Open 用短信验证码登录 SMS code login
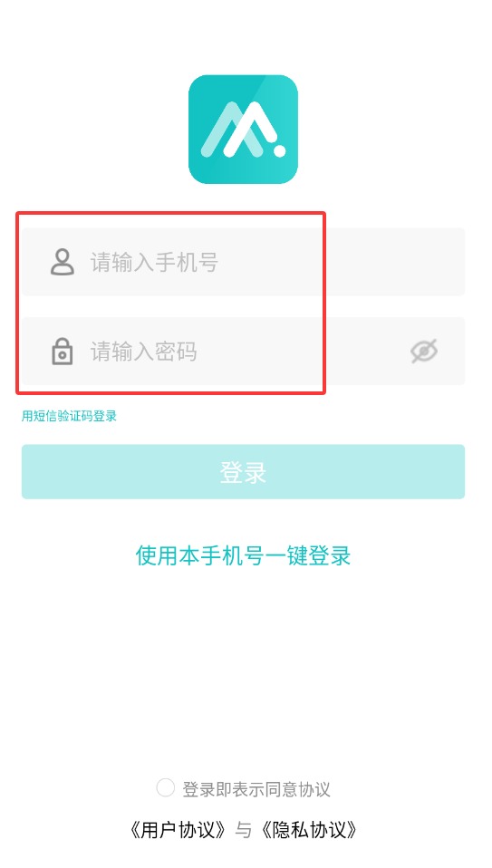492x868 pixels. pyautogui.click(x=69, y=416)
